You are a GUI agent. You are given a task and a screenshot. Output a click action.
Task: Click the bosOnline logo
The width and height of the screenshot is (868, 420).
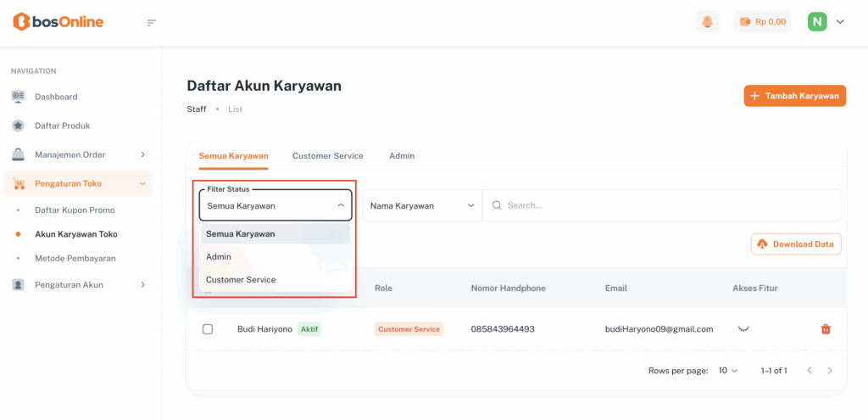58,22
